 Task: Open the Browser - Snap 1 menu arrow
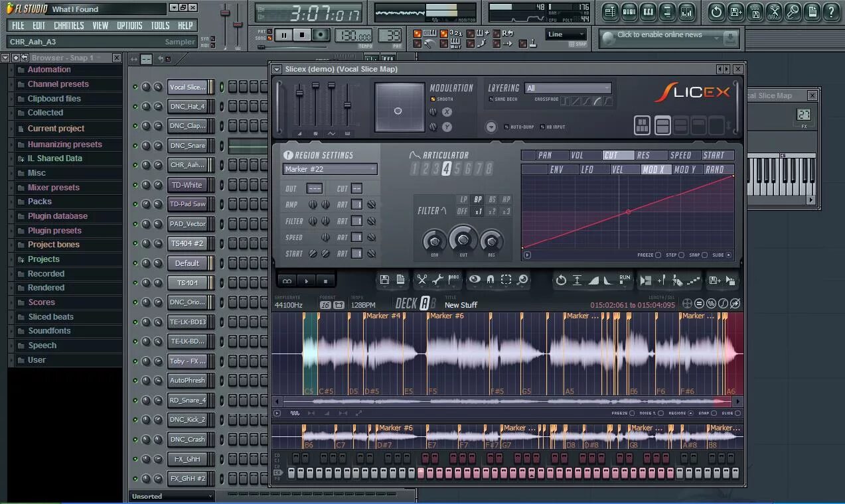click(x=5, y=58)
